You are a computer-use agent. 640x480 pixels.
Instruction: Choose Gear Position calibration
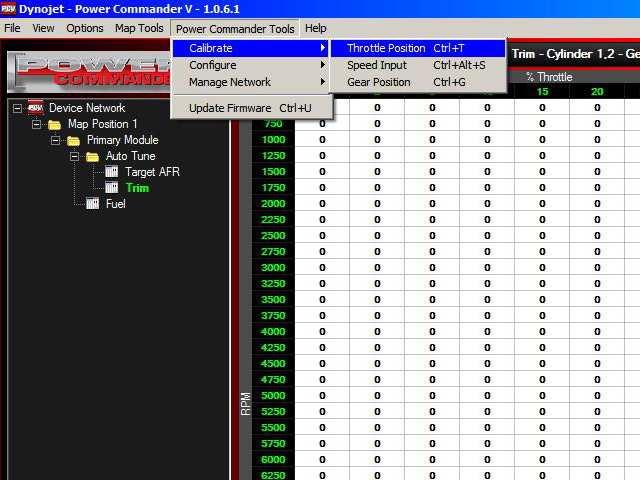[x=418, y=82]
